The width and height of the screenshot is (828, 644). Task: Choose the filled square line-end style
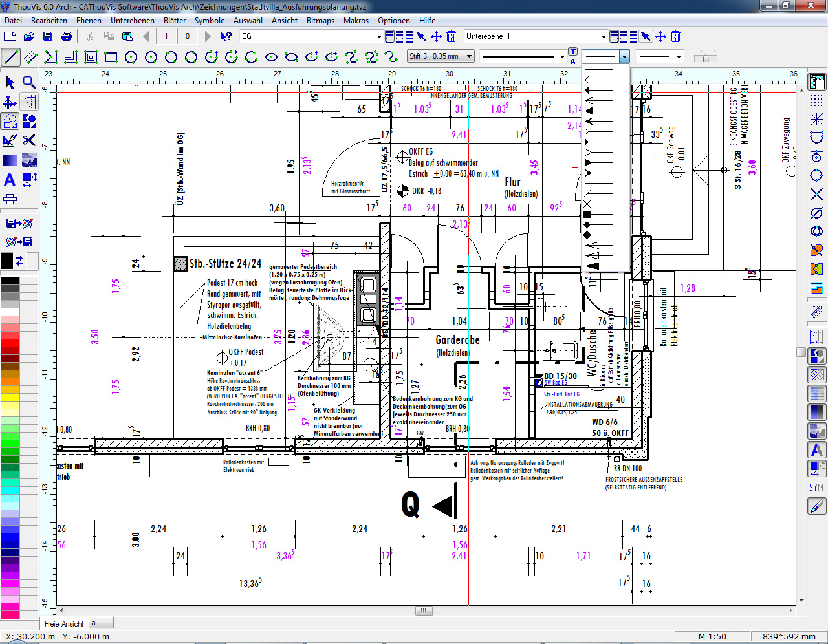587,213
